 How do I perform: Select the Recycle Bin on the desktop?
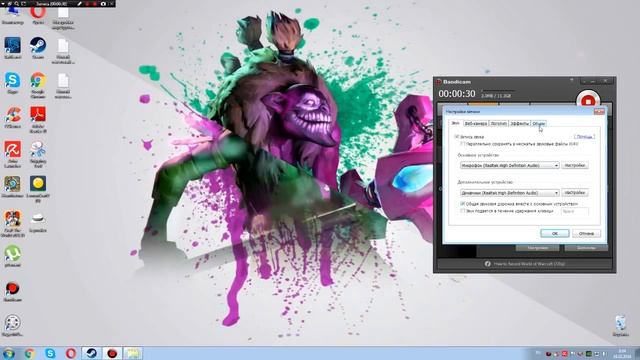click(620, 326)
